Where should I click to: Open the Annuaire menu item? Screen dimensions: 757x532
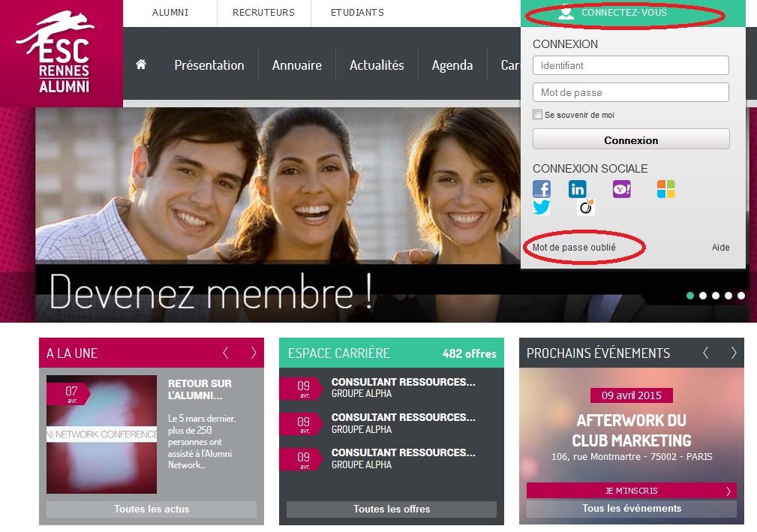coord(296,65)
